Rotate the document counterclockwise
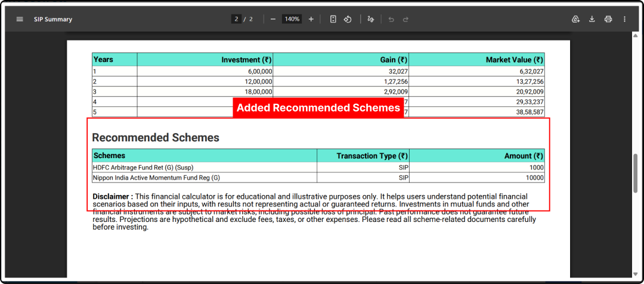644x284 pixels. pyautogui.click(x=348, y=19)
